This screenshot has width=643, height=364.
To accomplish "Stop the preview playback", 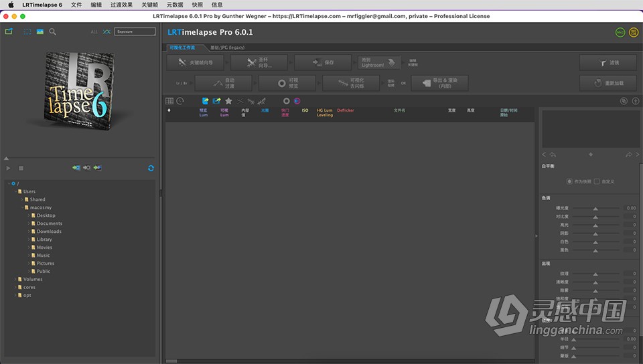I will point(21,168).
